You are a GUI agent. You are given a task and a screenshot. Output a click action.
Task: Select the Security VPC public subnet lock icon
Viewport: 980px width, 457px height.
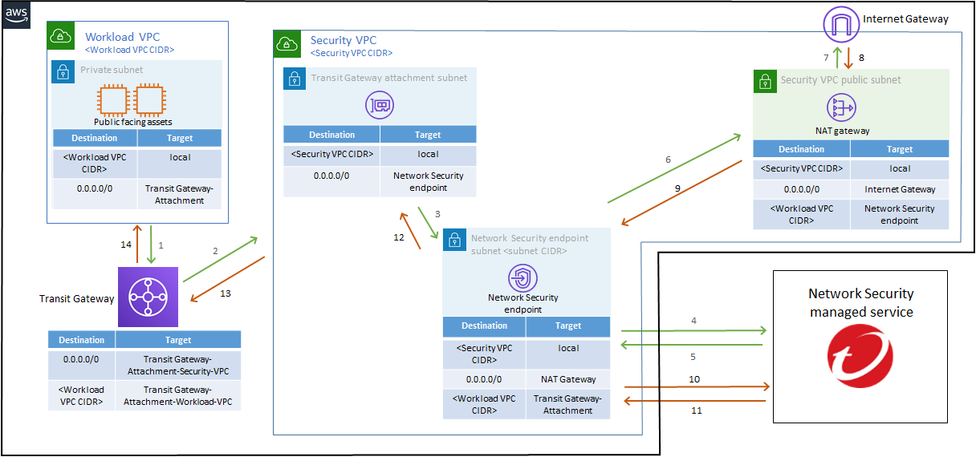coord(764,80)
